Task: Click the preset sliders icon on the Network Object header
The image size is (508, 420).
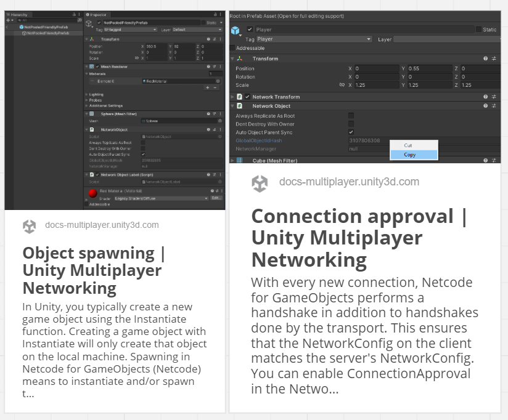Action: (x=494, y=106)
